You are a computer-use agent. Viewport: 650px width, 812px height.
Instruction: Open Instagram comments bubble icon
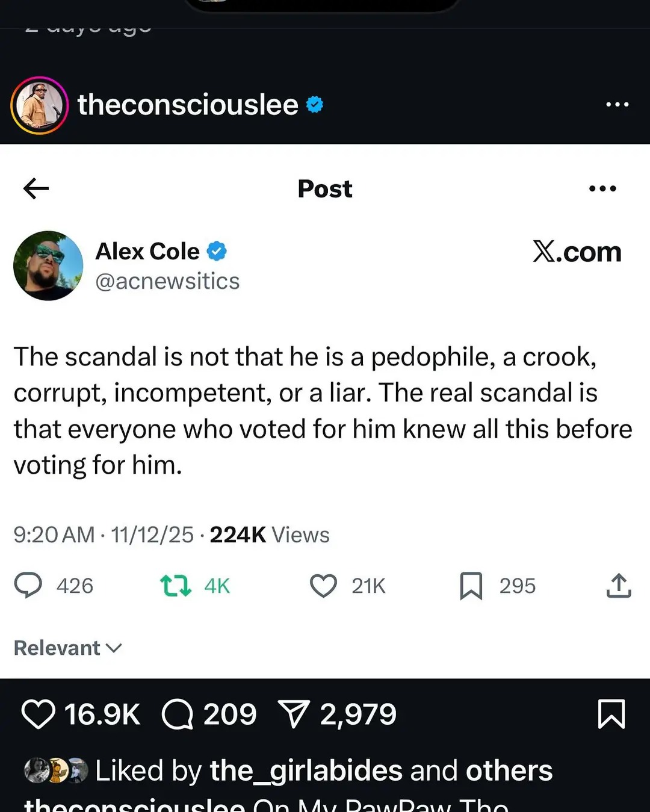point(178,714)
